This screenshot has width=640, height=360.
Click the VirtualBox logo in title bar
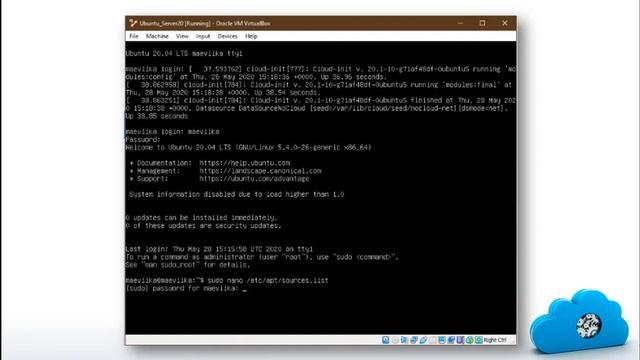(133, 23)
